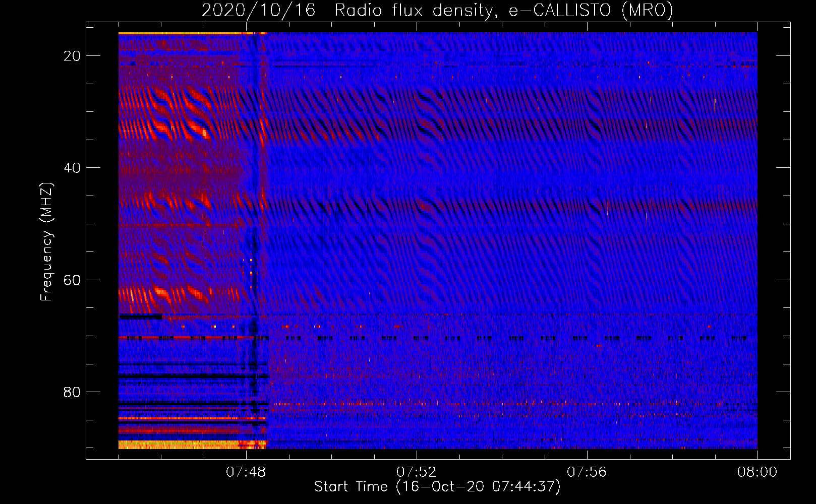Click the frequency tick label '40'
This screenshot has width=816, height=504.
click(72, 168)
